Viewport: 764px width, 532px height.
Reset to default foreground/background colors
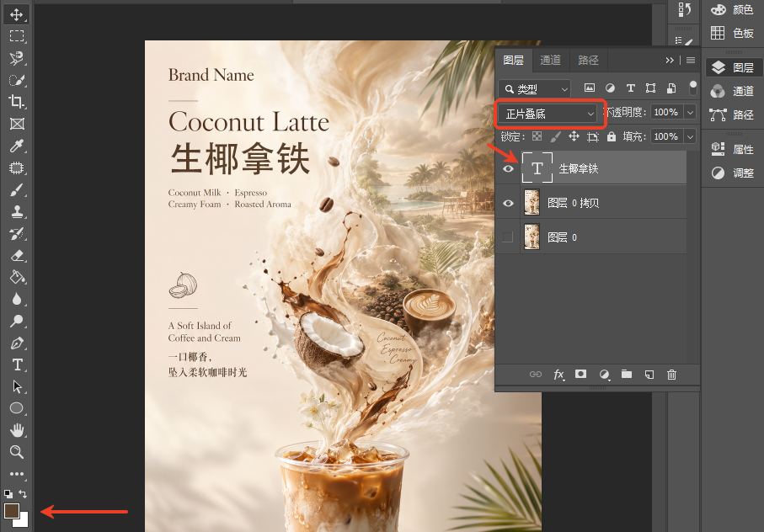[x=8, y=493]
